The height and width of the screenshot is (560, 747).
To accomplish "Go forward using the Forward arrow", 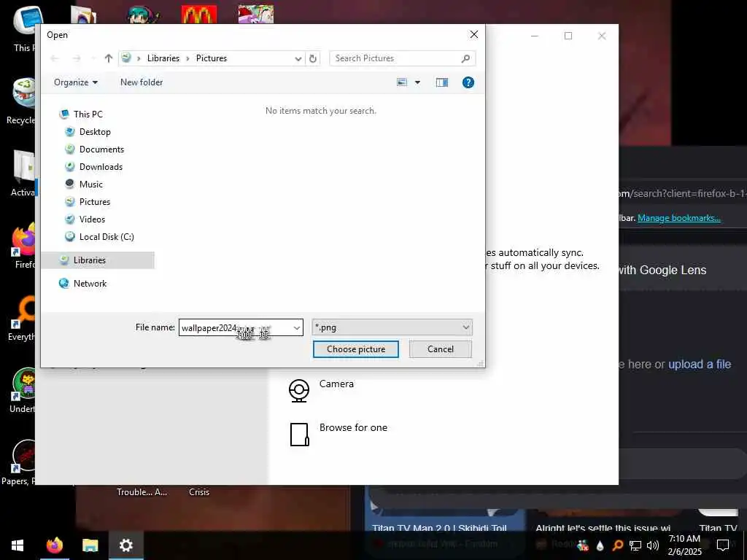I will point(76,58).
